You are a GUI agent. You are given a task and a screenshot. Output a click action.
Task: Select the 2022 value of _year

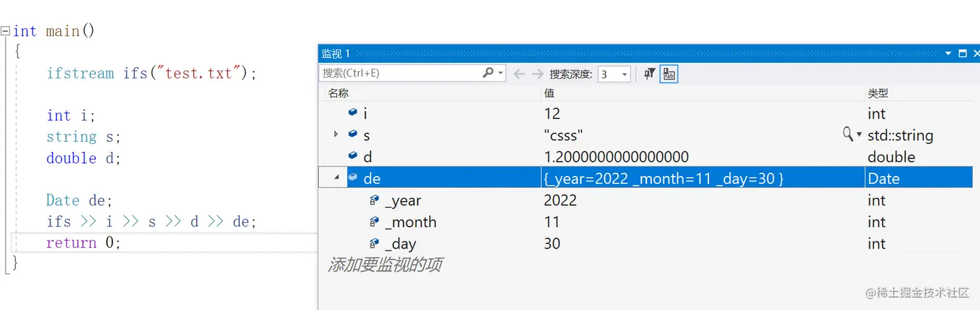(x=561, y=200)
